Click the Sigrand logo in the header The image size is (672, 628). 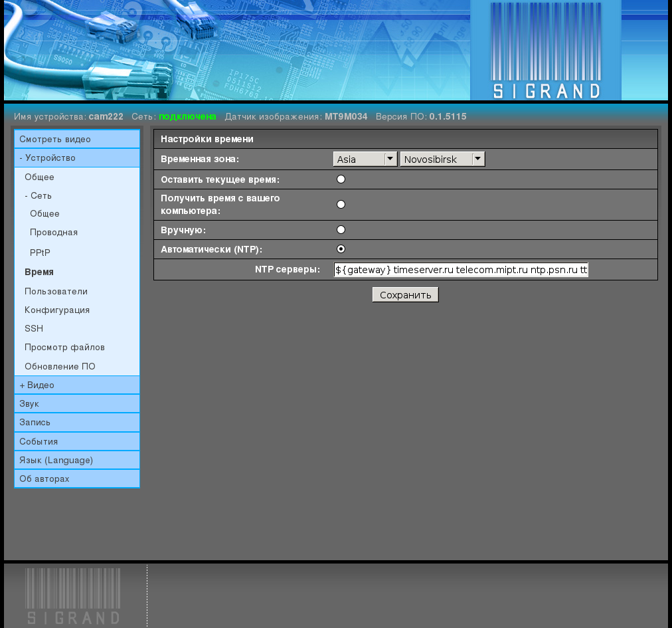tap(546, 51)
